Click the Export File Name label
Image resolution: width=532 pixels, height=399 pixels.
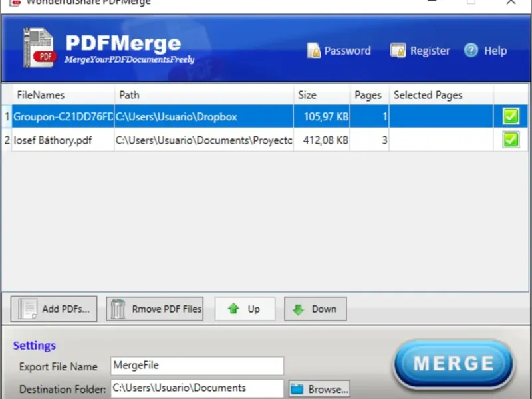[x=59, y=367]
